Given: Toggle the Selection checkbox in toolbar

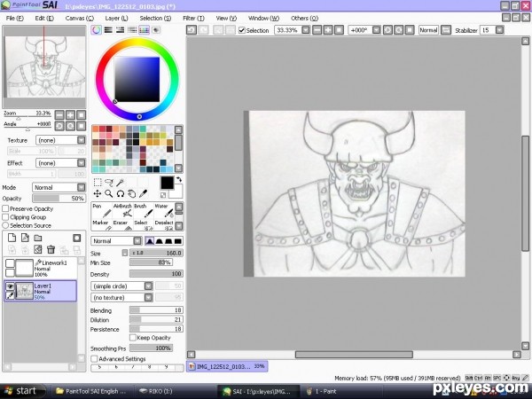Looking at the screenshot, I should (x=242, y=30).
